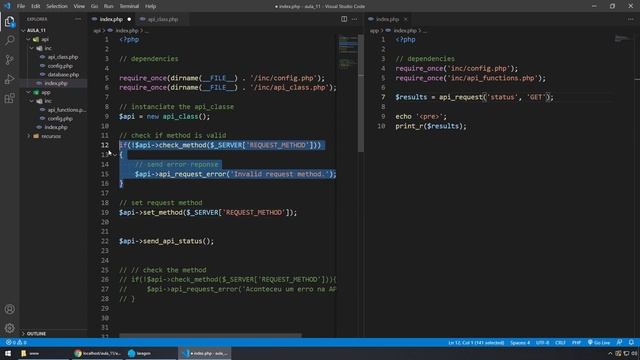This screenshot has height=360, width=640.
Task: Expand the recursos folder
Action: coord(29,136)
